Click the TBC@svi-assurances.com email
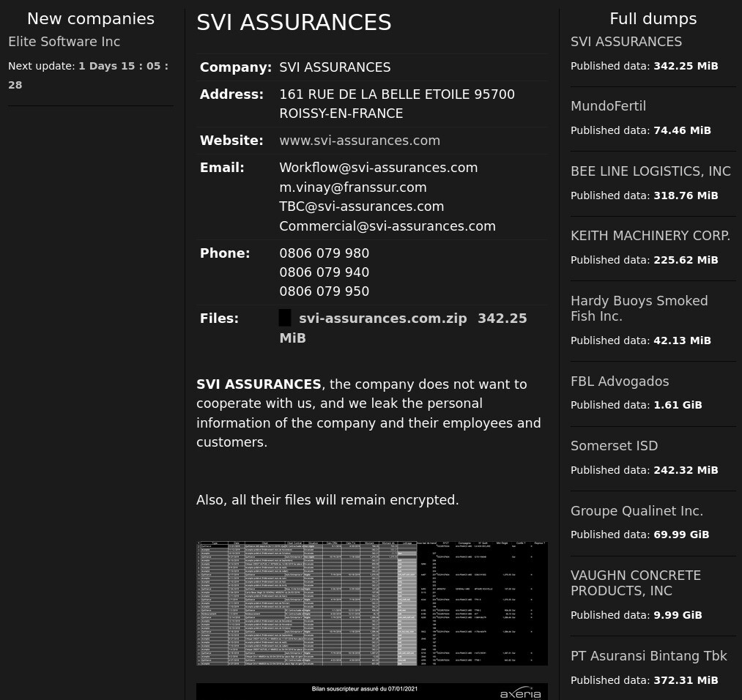742x700 pixels. (x=362, y=206)
